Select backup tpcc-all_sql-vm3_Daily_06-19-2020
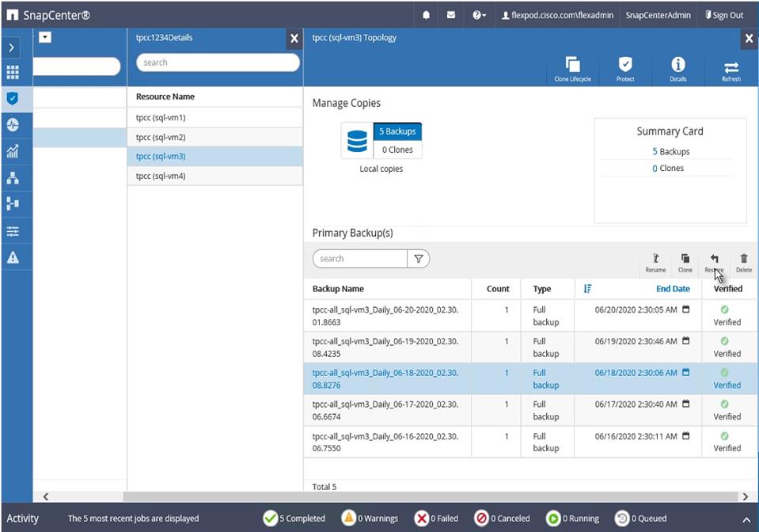This screenshot has height=532, width=759. point(531,348)
